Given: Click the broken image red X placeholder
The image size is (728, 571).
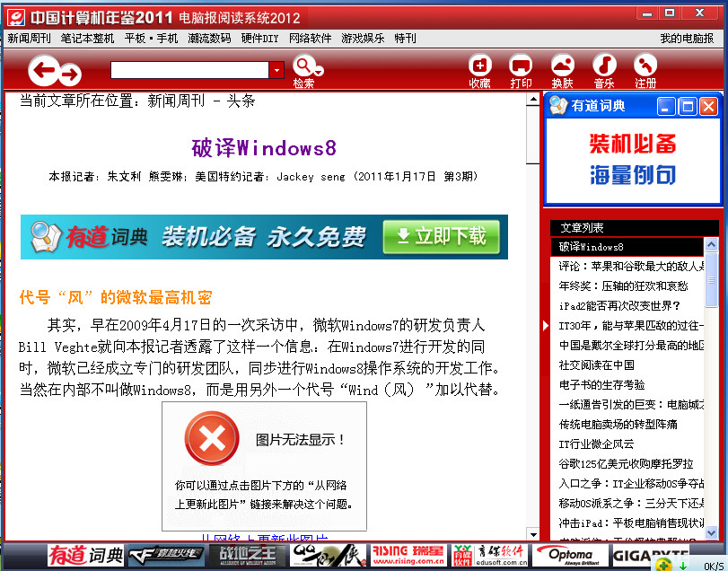Looking at the screenshot, I should 212,438.
